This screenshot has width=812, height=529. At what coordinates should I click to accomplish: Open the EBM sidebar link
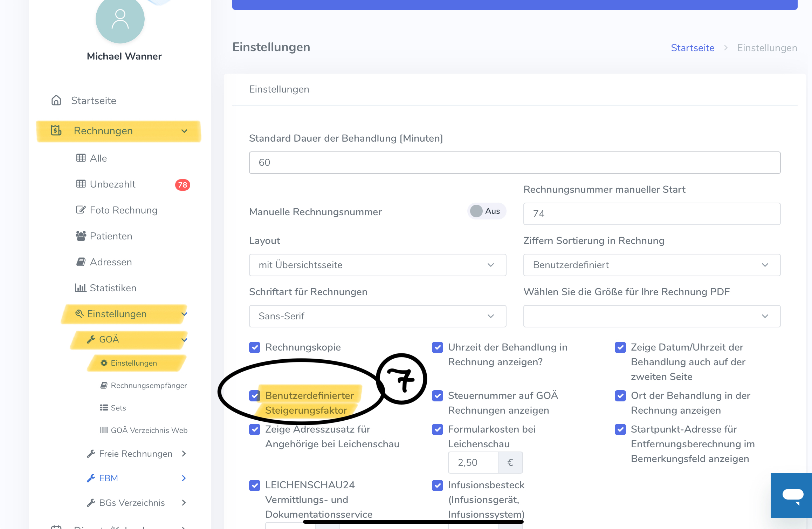tap(109, 478)
